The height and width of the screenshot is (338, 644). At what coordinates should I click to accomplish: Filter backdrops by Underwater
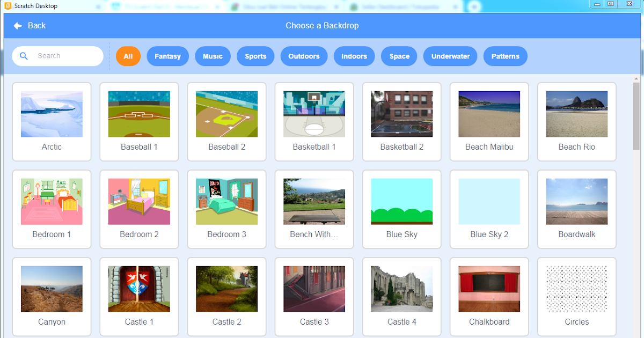pos(450,56)
